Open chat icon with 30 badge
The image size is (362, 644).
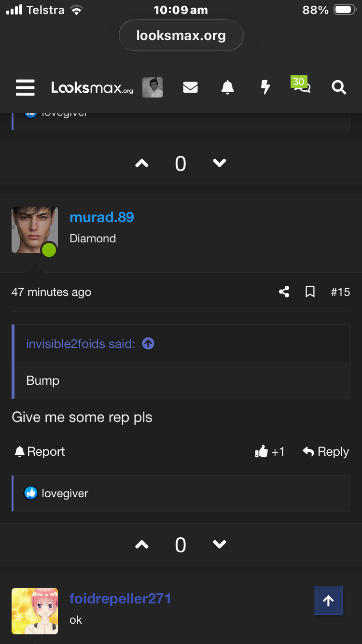coord(302,85)
